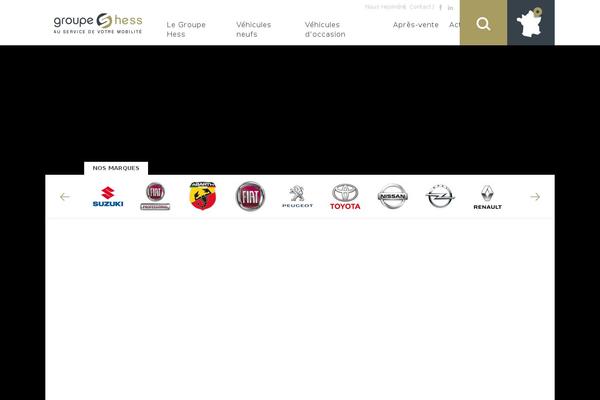Select the Opel brand logo
The height and width of the screenshot is (400, 600).
click(x=440, y=196)
